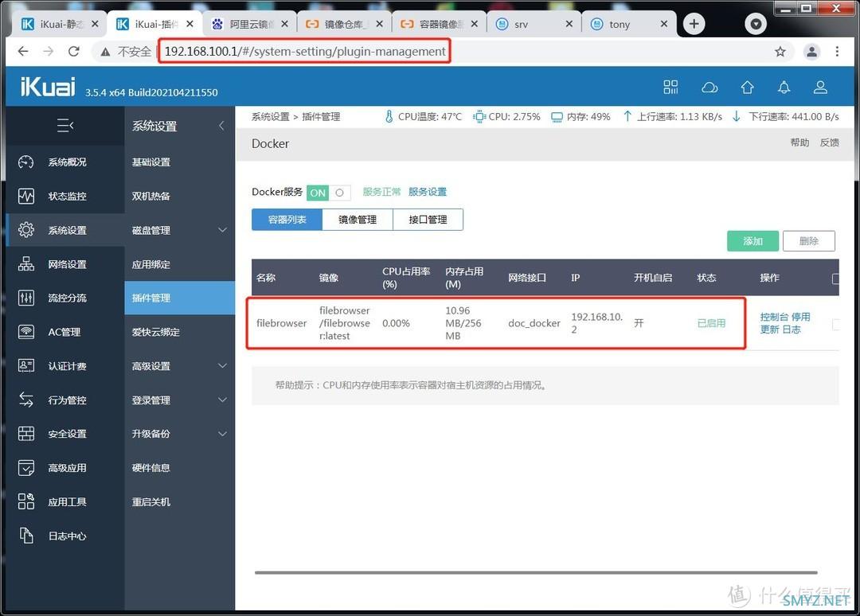The image size is (860, 616).
Task: Check the filebrowser row checkbox
Action: coord(835,325)
